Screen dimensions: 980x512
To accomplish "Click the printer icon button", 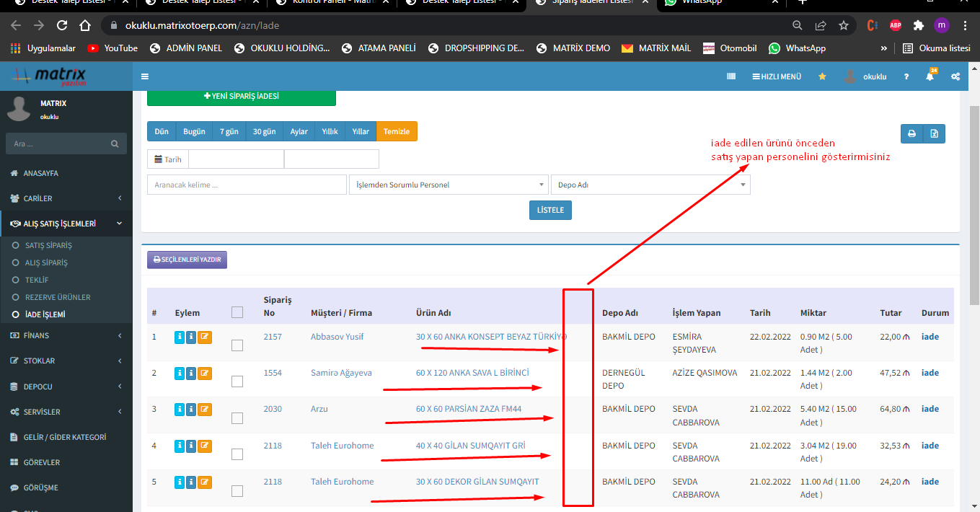I will coord(911,133).
